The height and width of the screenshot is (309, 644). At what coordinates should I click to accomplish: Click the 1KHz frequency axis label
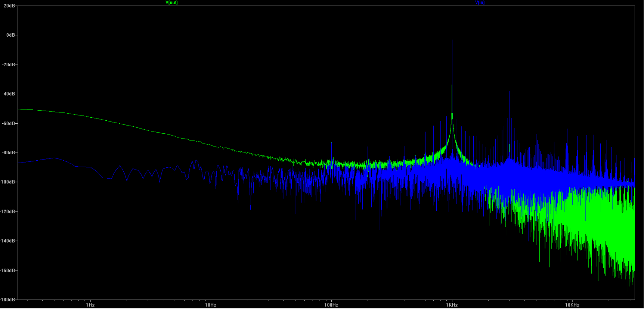click(452, 305)
